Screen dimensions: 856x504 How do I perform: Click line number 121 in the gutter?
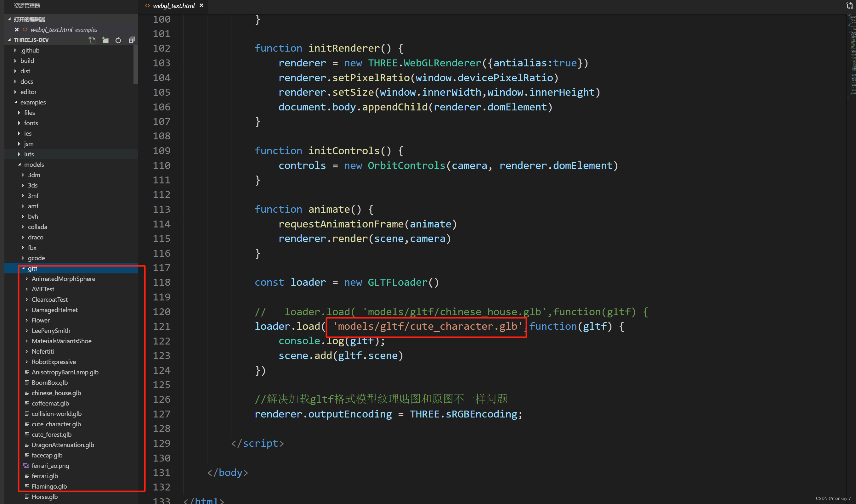point(162,326)
